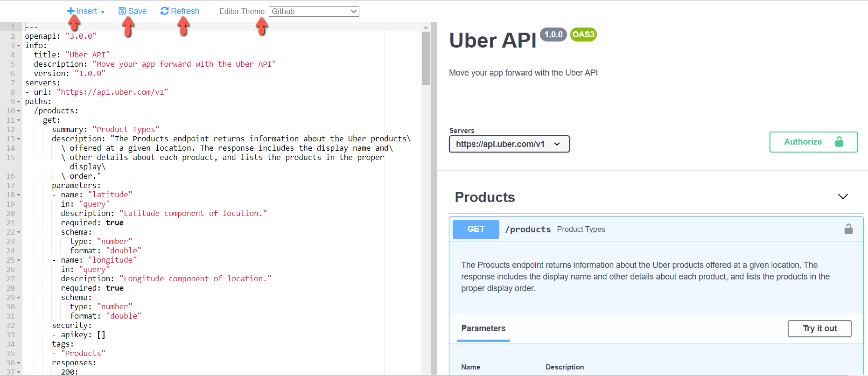Collapse the Products section chevron
This screenshot has height=376, width=868.
pyautogui.click(x=843, y=196)
